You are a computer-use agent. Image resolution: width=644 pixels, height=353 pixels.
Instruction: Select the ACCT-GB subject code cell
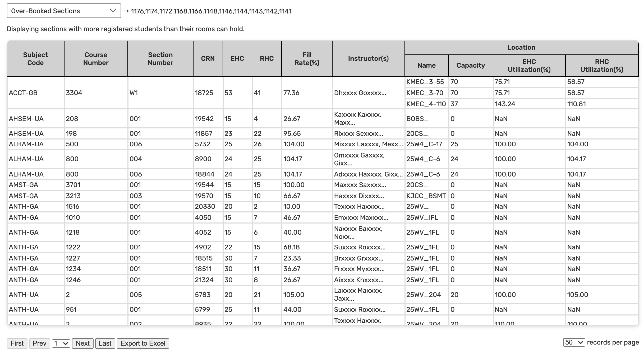23,93
